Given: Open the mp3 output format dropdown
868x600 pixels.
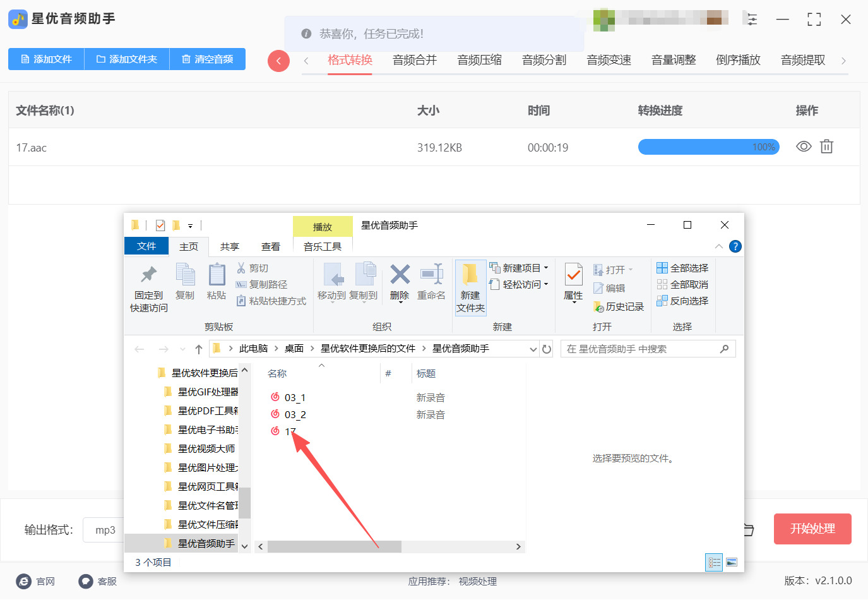Looking at the screenshot, I should [x=104, y=529].
